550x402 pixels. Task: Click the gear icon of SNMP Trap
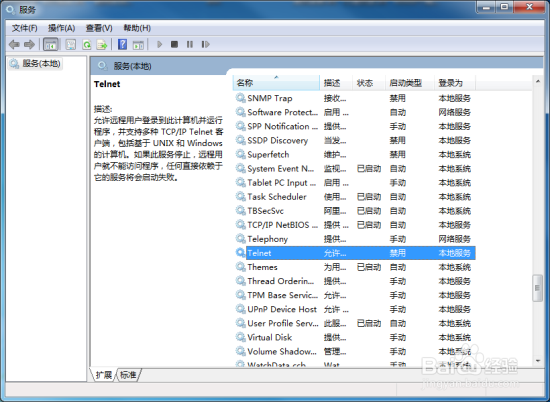tap(240, 98)
